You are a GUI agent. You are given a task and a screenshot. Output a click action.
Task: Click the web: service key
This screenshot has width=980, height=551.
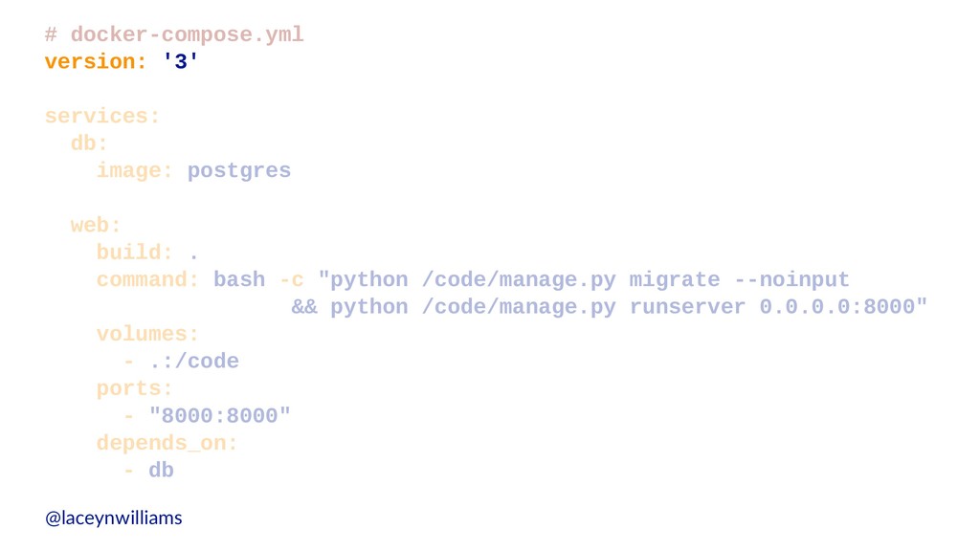pos(96,225)
